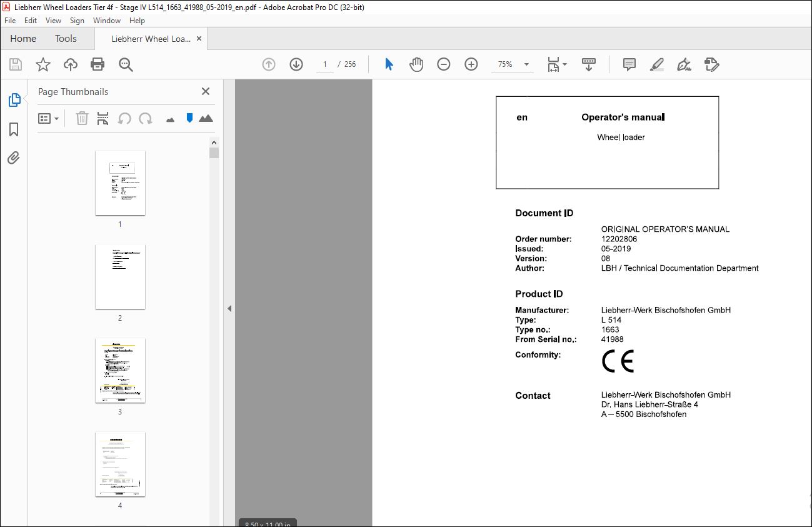
Task: Select the page 2 thumbnail
Action: point(120,276)
